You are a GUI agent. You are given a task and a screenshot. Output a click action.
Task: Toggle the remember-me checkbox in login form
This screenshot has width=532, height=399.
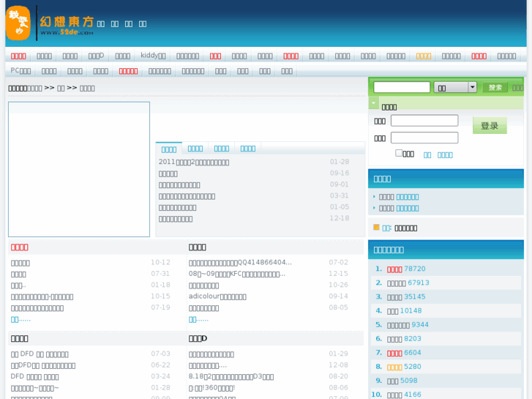click(x=399, y=153)
